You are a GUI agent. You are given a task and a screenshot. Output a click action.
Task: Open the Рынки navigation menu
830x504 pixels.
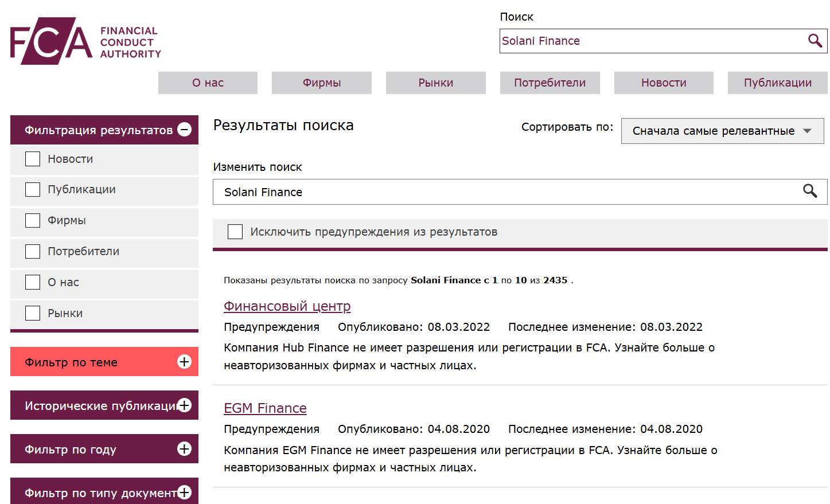[435, 83]
